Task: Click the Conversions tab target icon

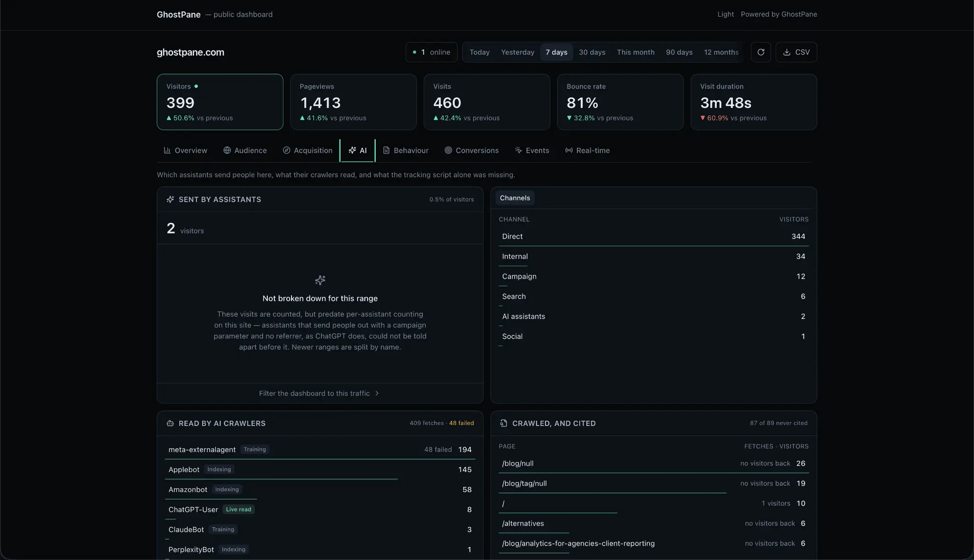Action: click(x=448, y=150)
